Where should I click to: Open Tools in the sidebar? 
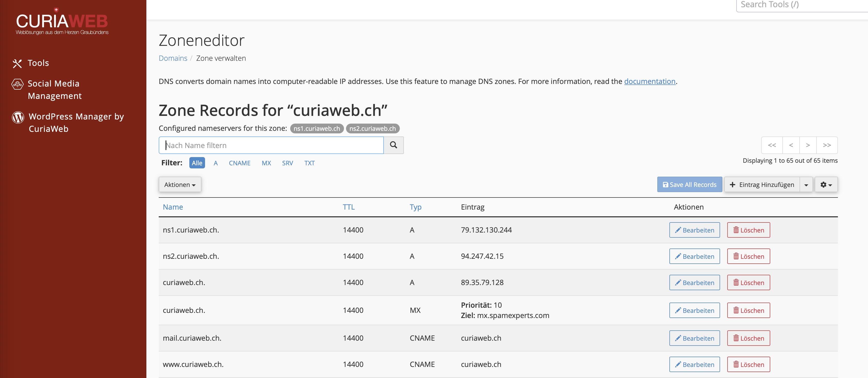(x=31, y=63)
